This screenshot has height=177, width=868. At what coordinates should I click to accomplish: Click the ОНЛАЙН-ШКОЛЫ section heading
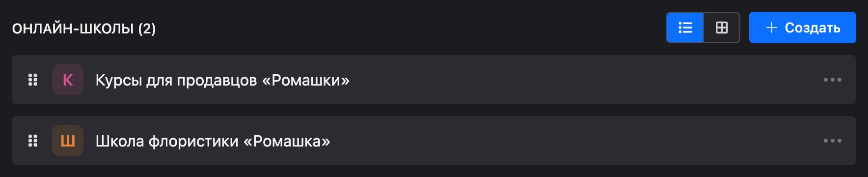pos(73,29)
